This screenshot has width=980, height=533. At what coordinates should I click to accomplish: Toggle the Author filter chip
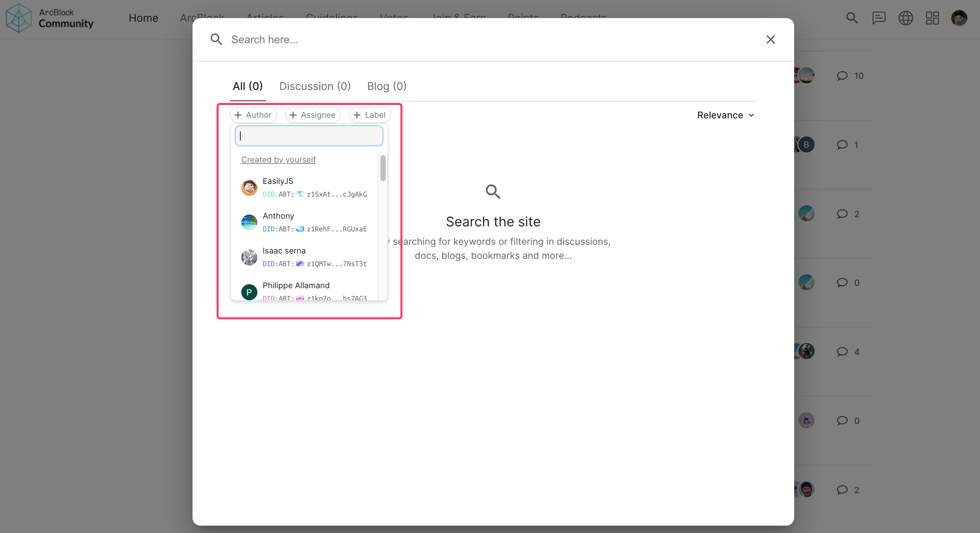(253, 115)
